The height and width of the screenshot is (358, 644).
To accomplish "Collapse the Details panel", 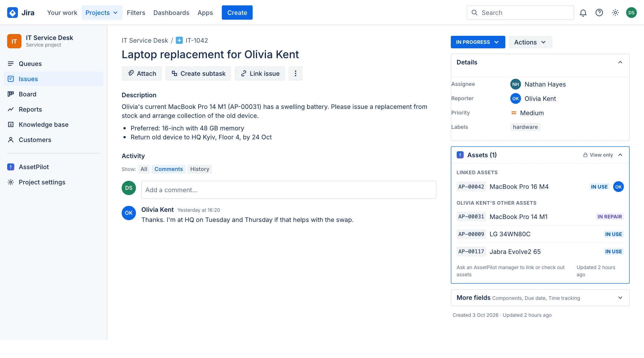I will (620, 62).
